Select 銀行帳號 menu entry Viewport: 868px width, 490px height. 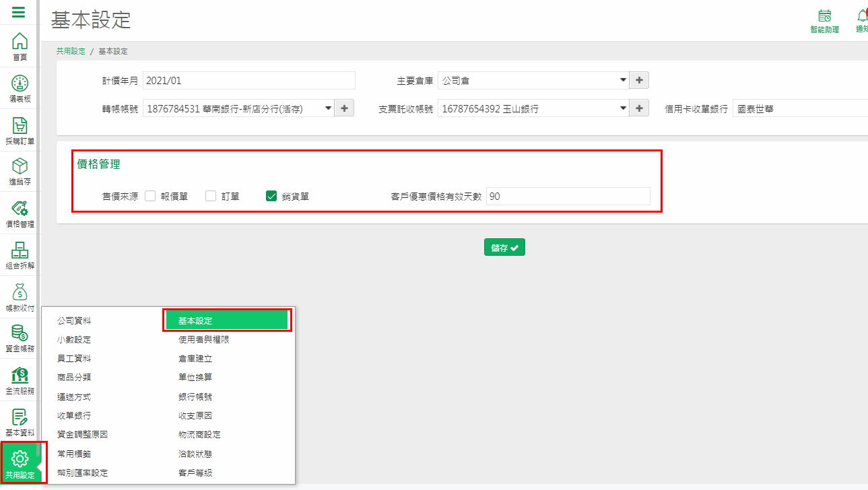coord(195,396)
